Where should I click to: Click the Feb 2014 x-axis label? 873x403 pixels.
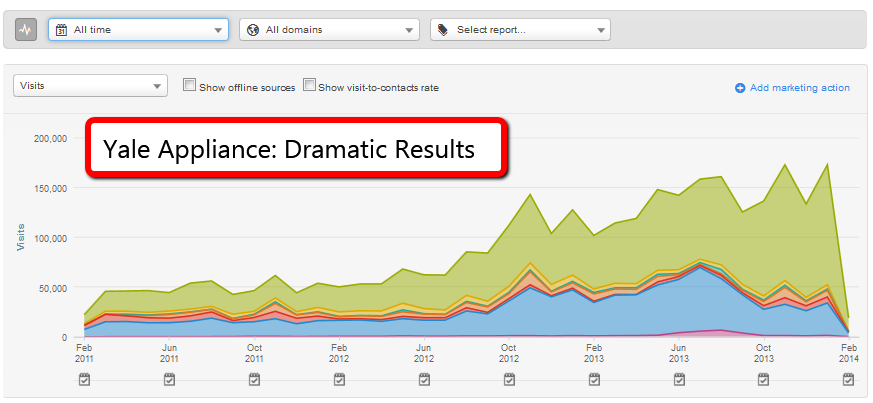click(x=849, y=353)
